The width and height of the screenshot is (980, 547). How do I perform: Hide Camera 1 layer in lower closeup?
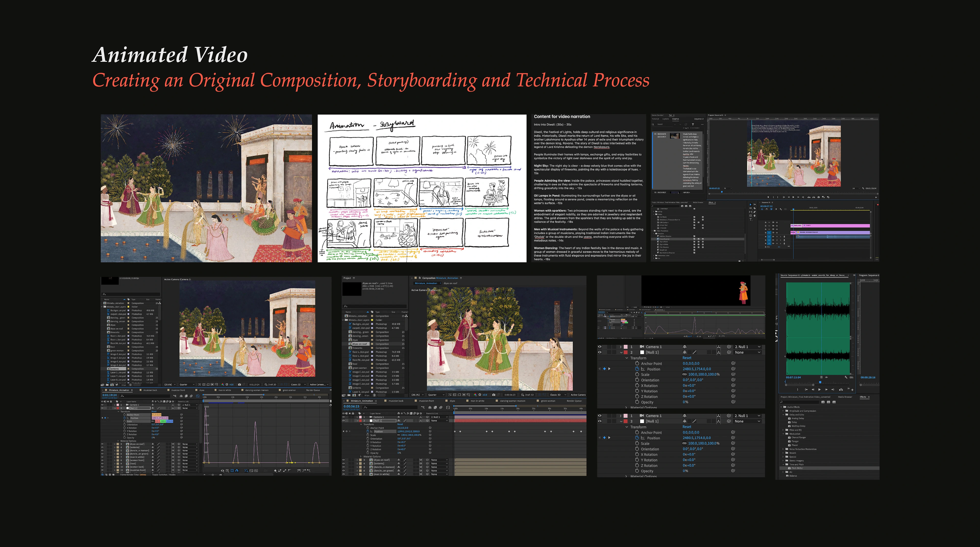pos(599,416)
